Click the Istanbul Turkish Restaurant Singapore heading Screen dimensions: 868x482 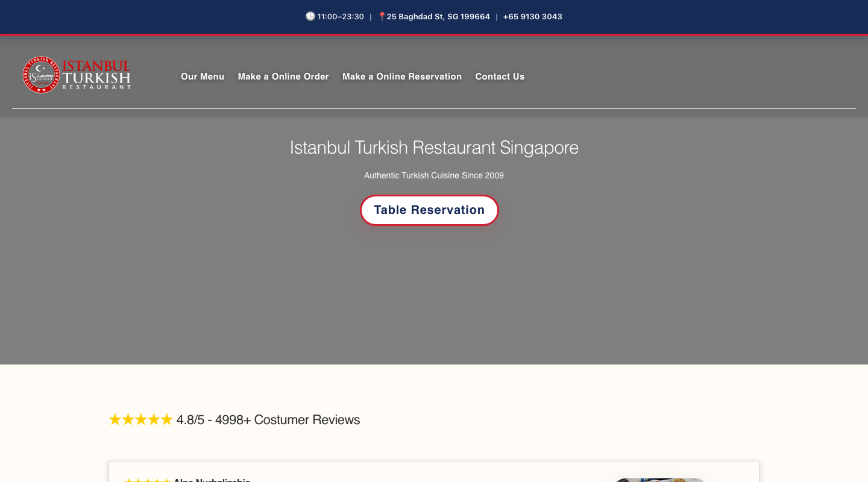point(434,148)
